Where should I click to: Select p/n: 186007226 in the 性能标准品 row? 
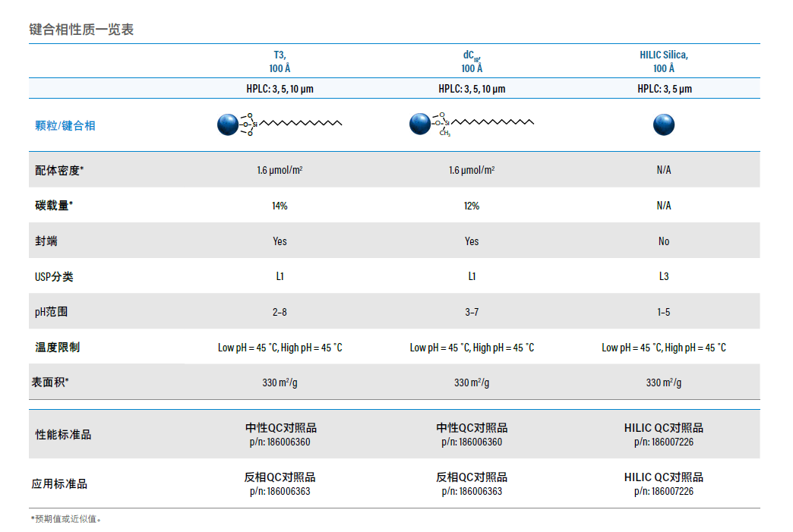click(664, 442)
